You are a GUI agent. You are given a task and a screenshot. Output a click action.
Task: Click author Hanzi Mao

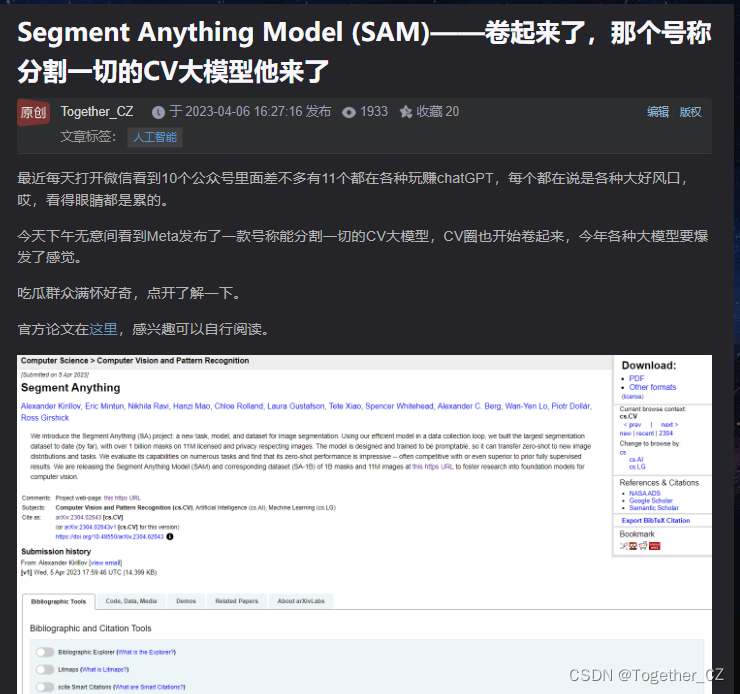coord(191,406)
